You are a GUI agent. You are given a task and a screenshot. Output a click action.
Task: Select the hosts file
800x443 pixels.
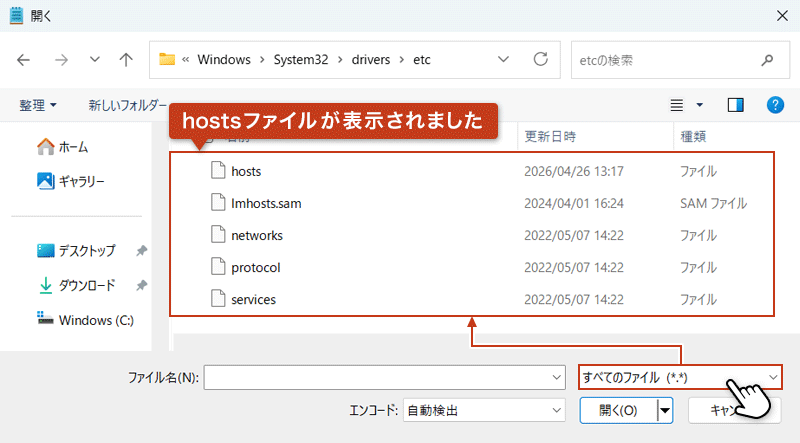tap(246, 171)
